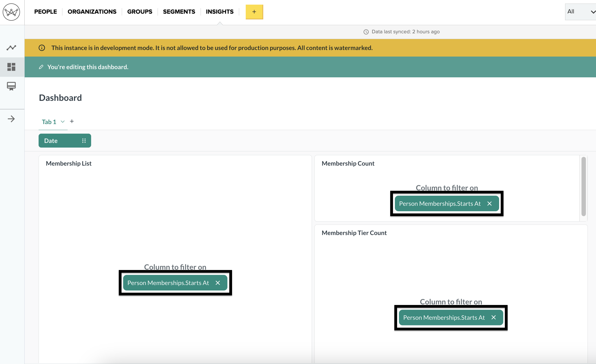596x364 pixels.
Task: Remove Starts At filter in Membership Count
Action: tap(490, 204)
